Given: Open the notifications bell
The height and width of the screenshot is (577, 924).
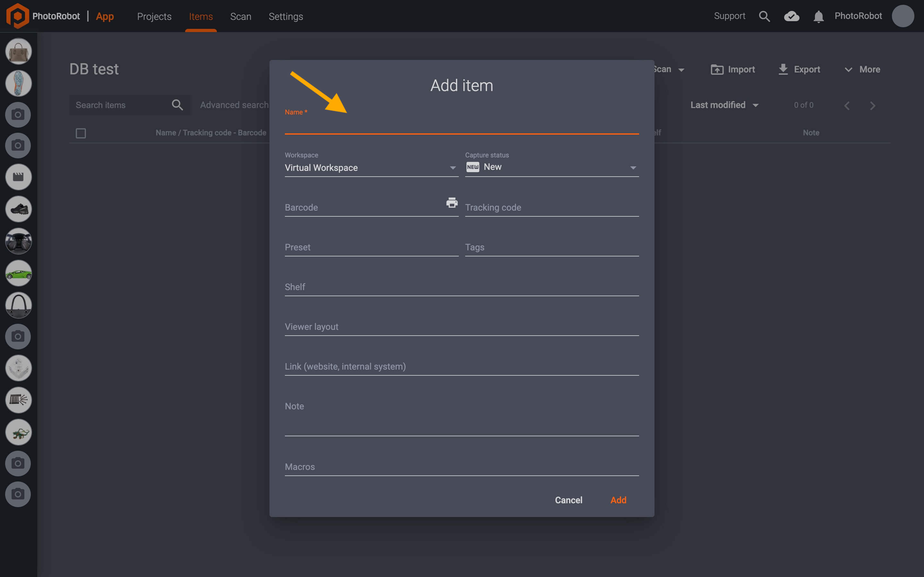Looking at the screenshot, I should [818, 16].
